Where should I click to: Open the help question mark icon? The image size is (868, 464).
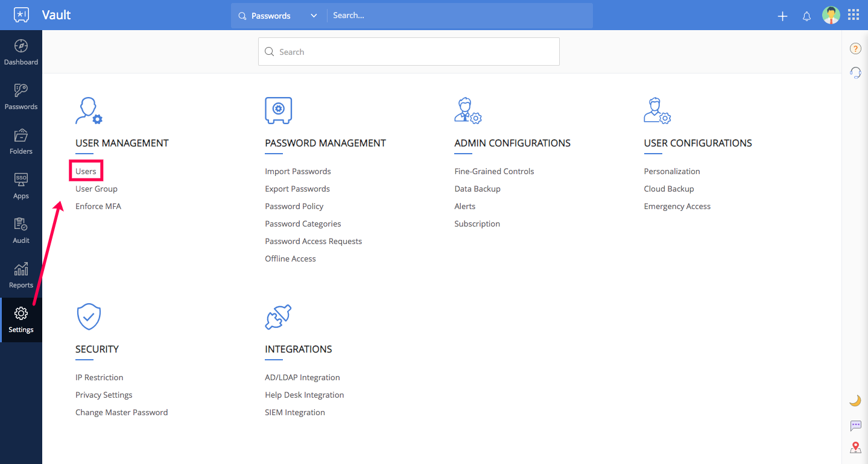click(x=855, y=48)
